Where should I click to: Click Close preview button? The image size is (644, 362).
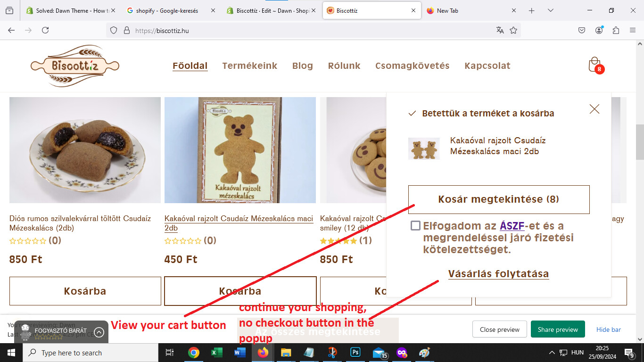(500, 329)
